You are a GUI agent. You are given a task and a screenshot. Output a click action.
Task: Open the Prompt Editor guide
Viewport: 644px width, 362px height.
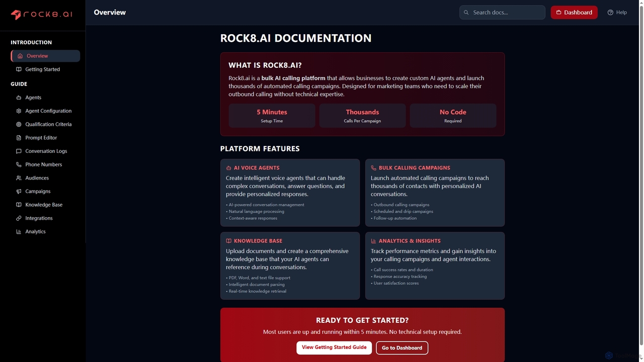(x=45, y=138)
